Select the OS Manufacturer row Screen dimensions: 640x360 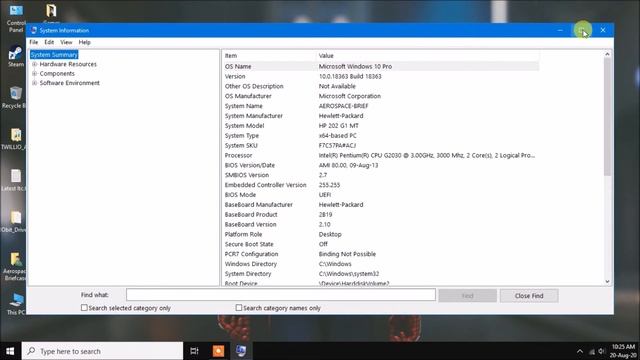tap(381, 96)
